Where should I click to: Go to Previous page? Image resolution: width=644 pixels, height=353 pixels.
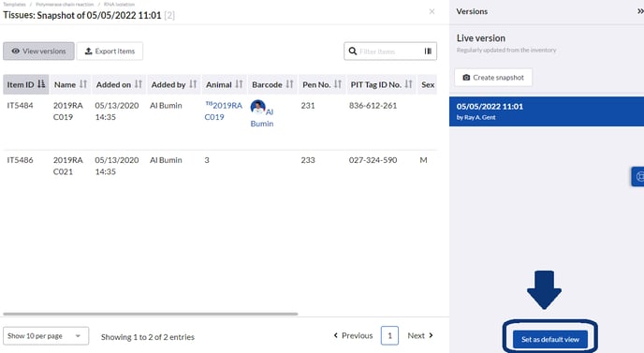click(353, 335)
